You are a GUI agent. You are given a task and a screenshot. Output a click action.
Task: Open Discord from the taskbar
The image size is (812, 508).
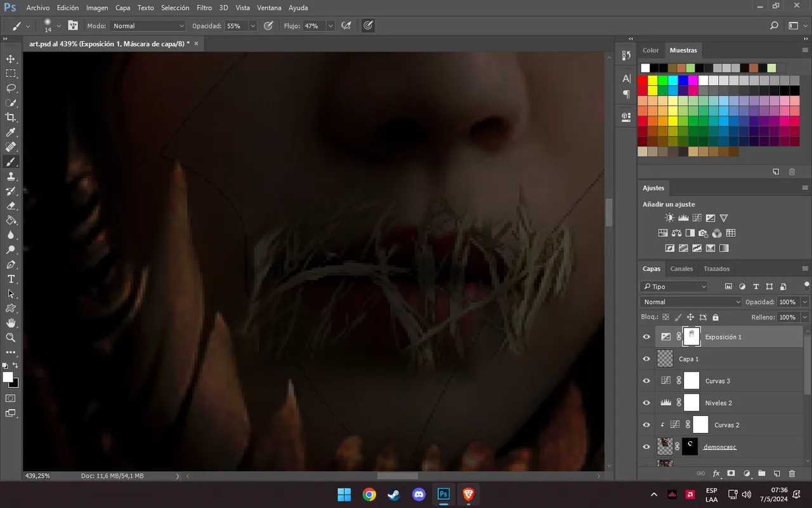(x=419, y=494)
